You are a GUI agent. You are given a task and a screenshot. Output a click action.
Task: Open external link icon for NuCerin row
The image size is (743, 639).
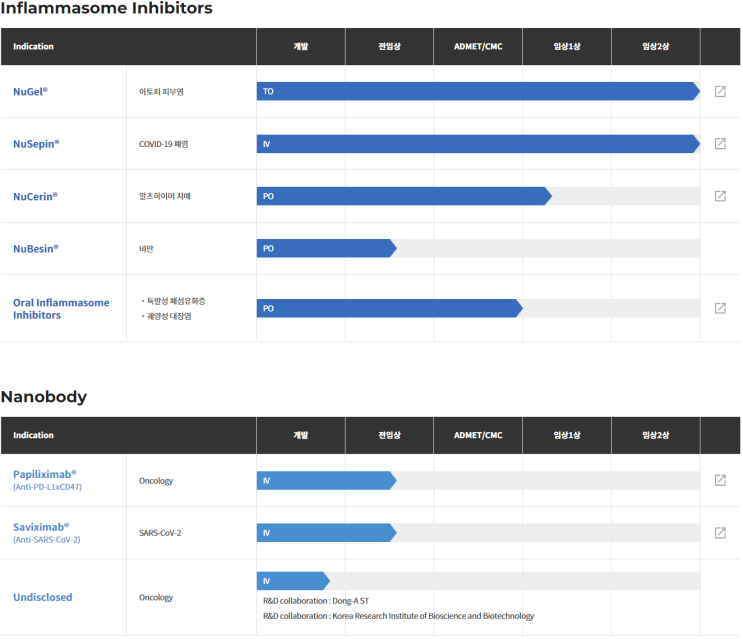pos(720,196)
